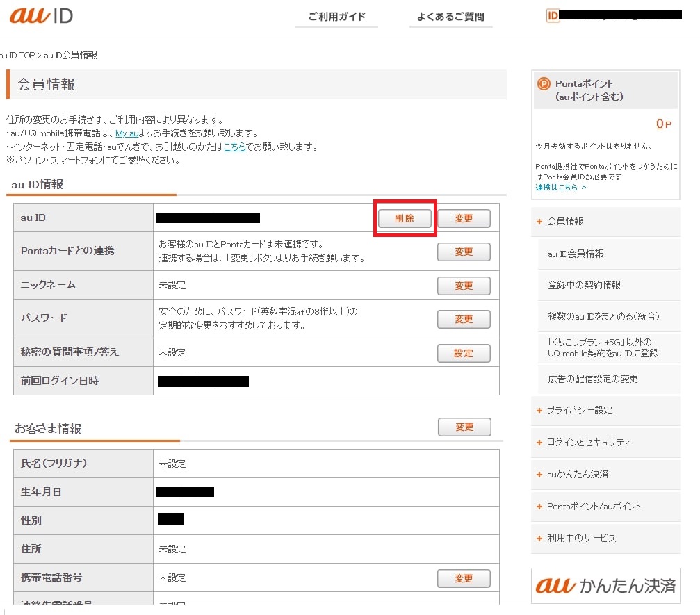Open the ご利用ガイド menu
This screenshot has width=700, height=615.
(x=336, y=17)
